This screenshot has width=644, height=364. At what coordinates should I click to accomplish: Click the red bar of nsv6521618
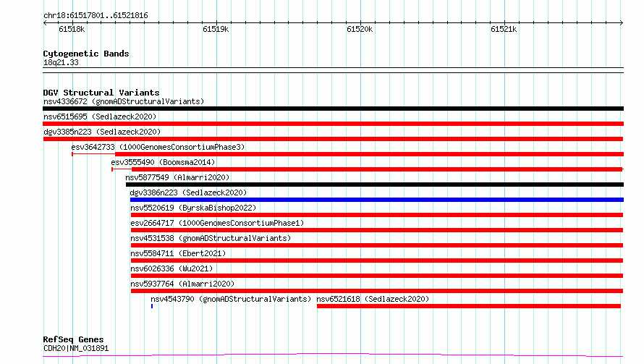click(x=469, y=306)
